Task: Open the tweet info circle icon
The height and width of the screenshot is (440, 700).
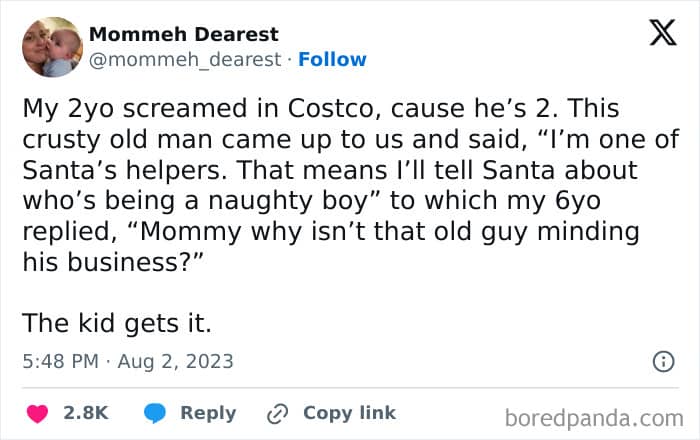Action: pos(662,361)
